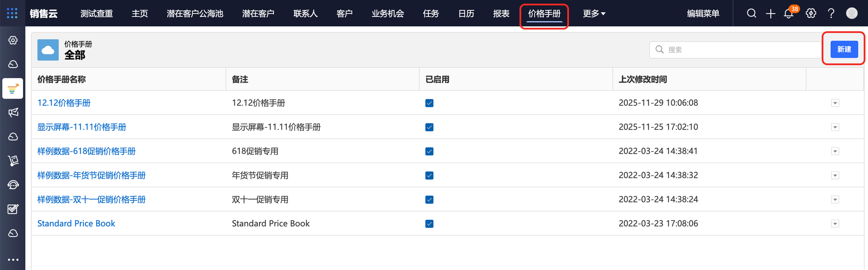Screen dimensions: 868x270
Task: Click the plus quick-create icon
Action: point(770,13)
